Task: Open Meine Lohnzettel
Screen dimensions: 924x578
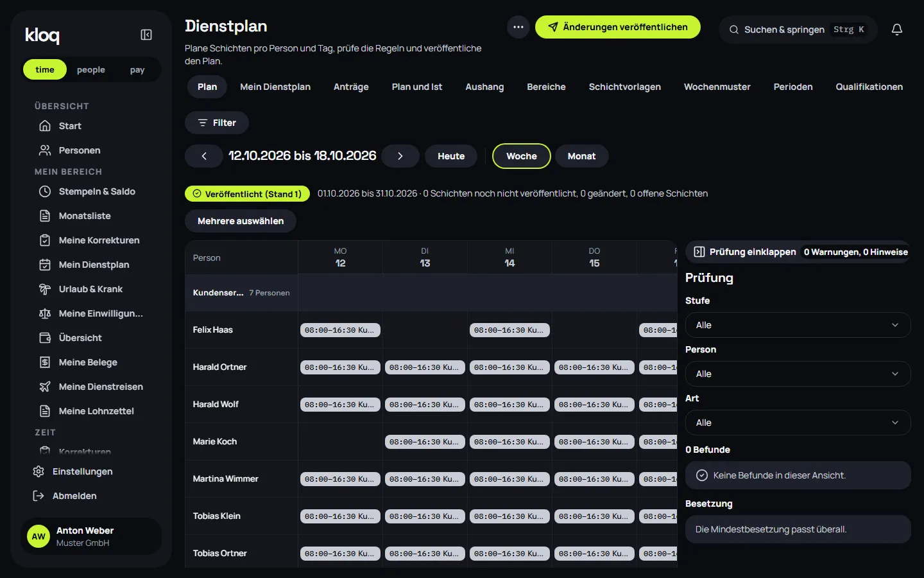Action: pos(91,411)
